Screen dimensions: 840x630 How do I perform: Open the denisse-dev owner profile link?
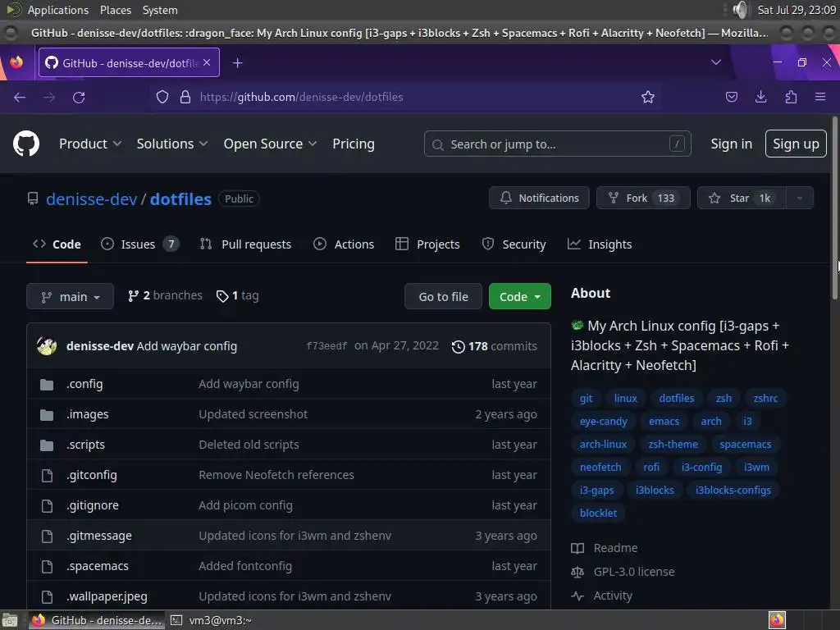[x=92, y=199]
